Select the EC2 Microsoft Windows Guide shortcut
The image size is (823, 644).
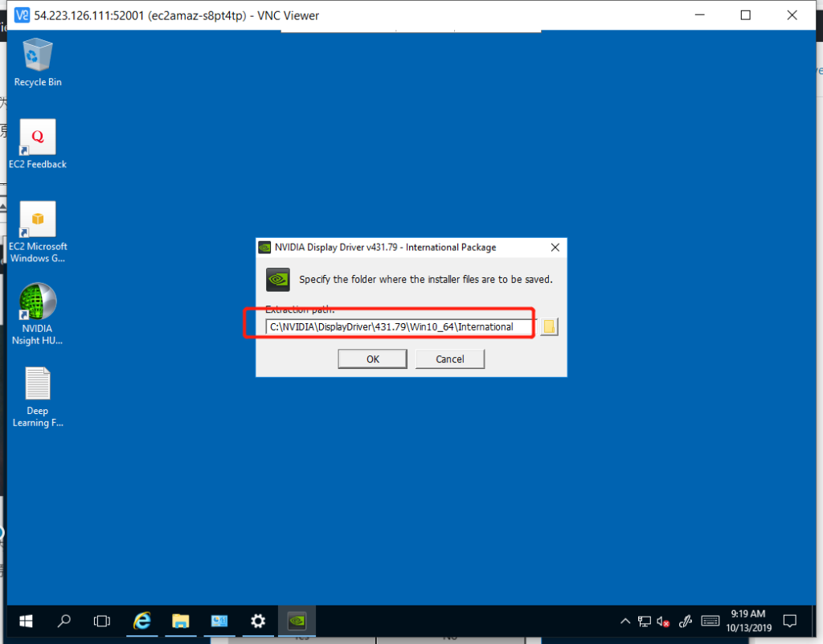click(38, 220)
